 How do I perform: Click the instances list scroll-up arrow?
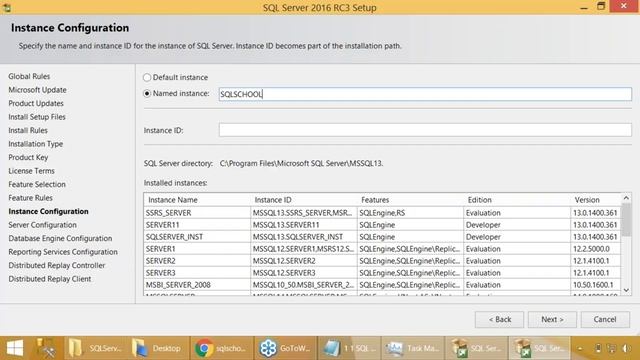[x=626, y=198]
